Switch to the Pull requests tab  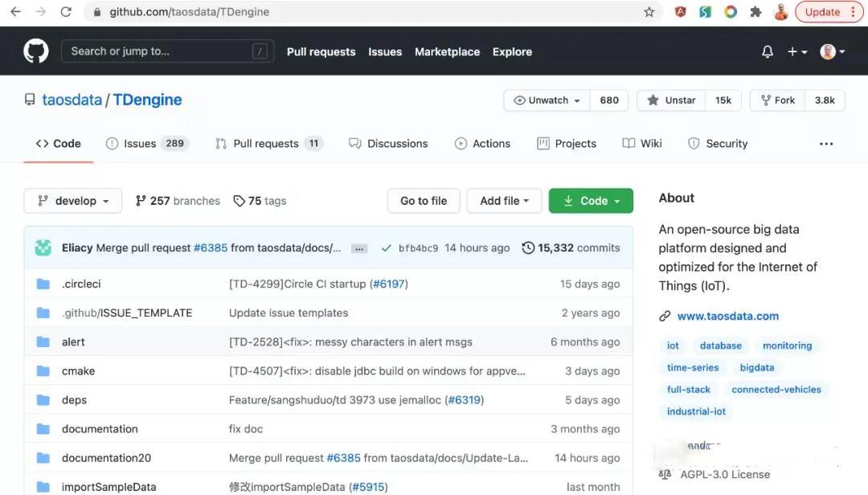pyautogui.click(x=268, y=143)
